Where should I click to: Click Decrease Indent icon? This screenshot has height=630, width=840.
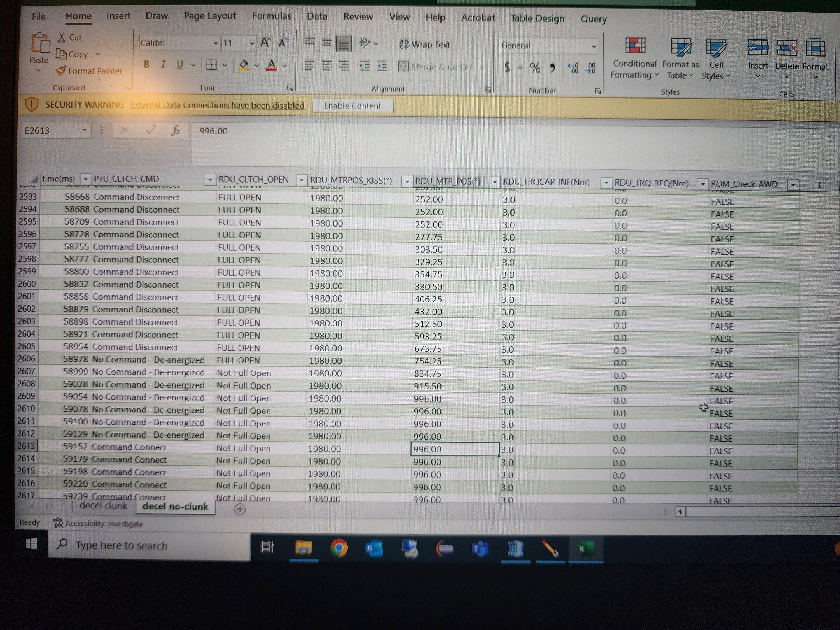pyautogui.click(x=365, y=66)
